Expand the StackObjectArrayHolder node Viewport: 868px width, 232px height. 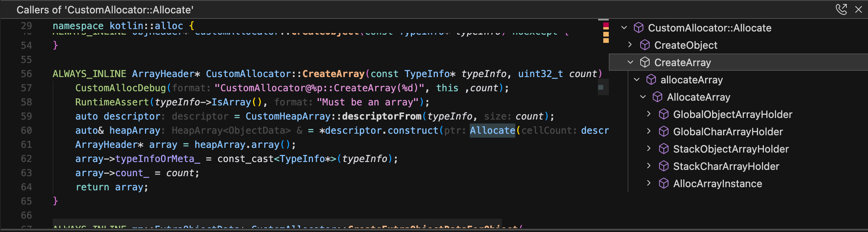point(649,149)
